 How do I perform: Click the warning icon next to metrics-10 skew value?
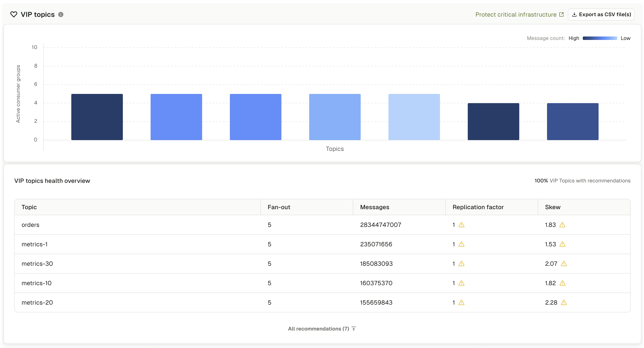point(563,283)
